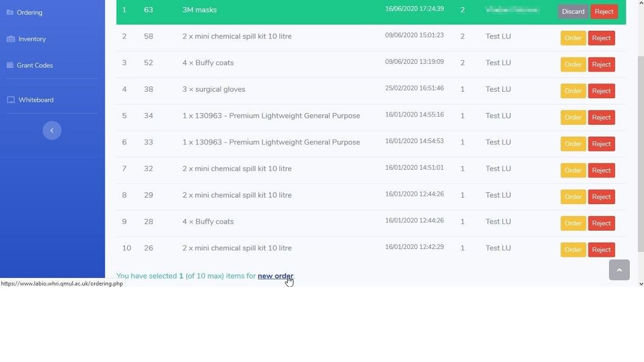The image size is (644, 362).
Task: Click the '3 × surgical gloves' description
Action: [x=214, y=89]
